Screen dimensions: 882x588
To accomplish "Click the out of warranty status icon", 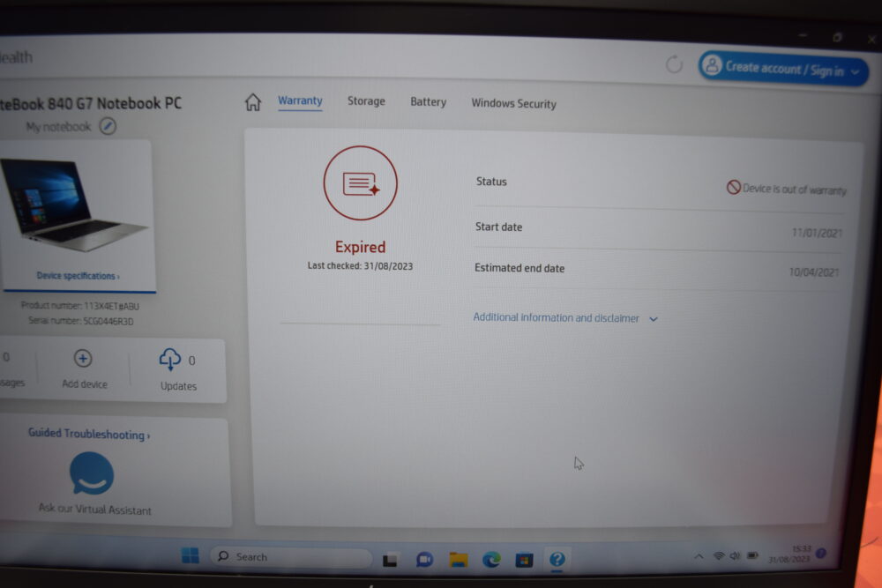I will pyautogui.click(x=734, y=187).
